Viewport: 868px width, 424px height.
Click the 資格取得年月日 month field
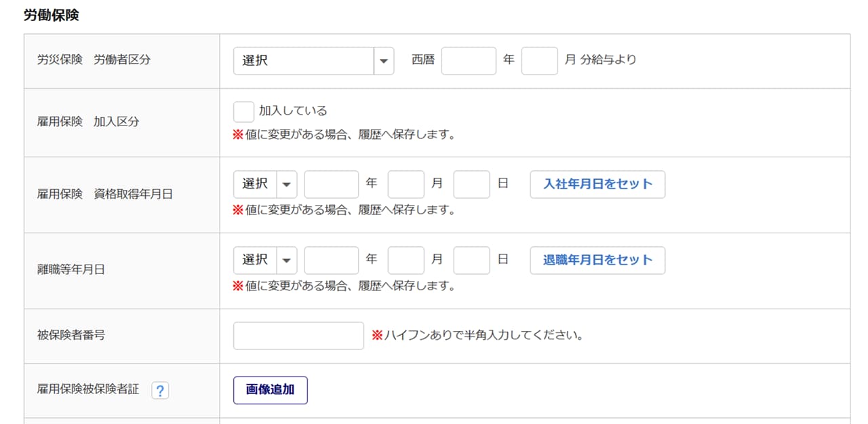(x=406, y=185)
